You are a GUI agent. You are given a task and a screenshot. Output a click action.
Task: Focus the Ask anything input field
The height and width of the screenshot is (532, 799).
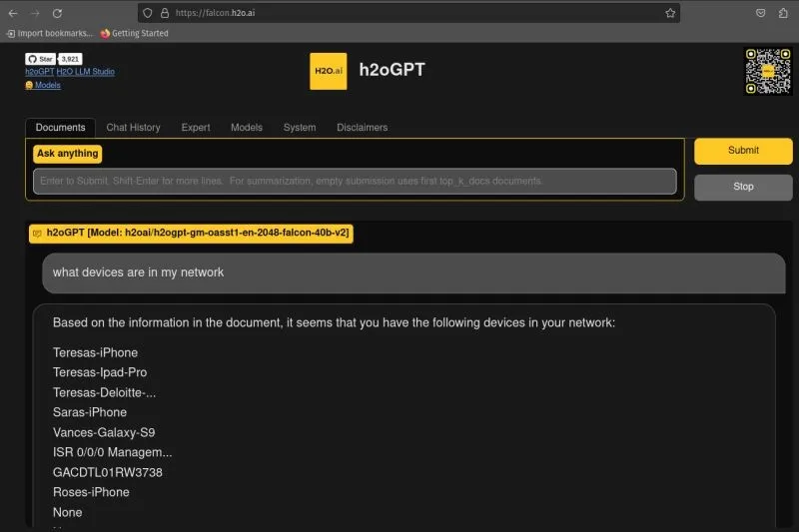click(355, 182)
